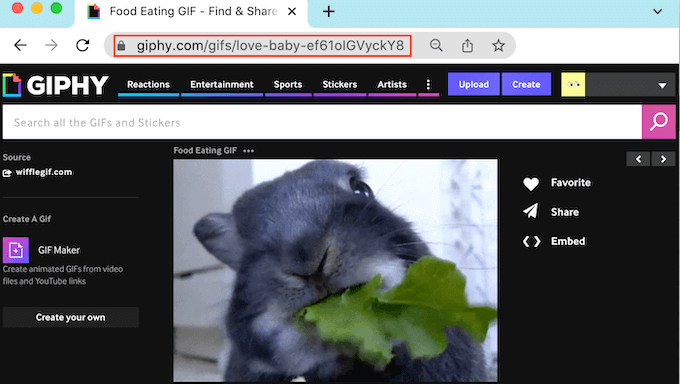Click the giphy.com URL in address bar
This screenshot has height=384, width=680.
[x=270, y=46]
